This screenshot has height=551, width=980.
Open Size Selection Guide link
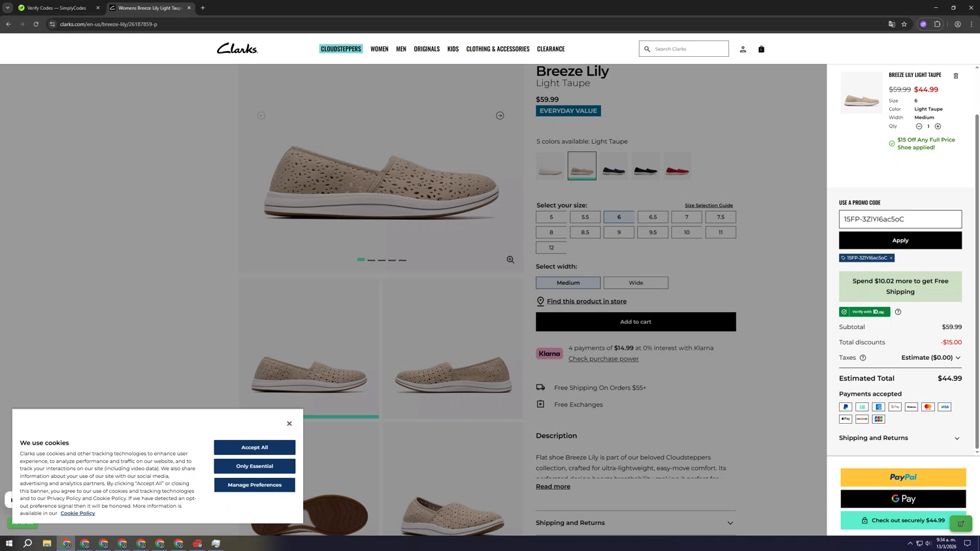[x=709, y=206]
